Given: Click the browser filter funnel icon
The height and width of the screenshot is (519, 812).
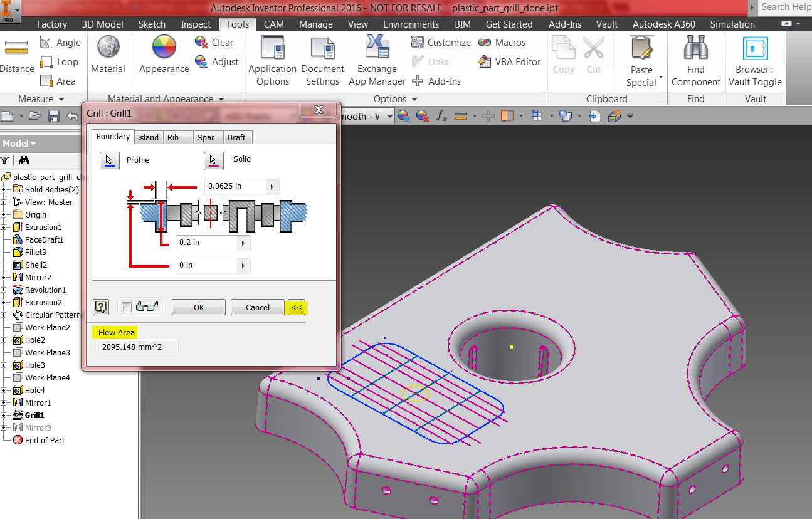Looking at the screenshot, I should pos(5,160).
